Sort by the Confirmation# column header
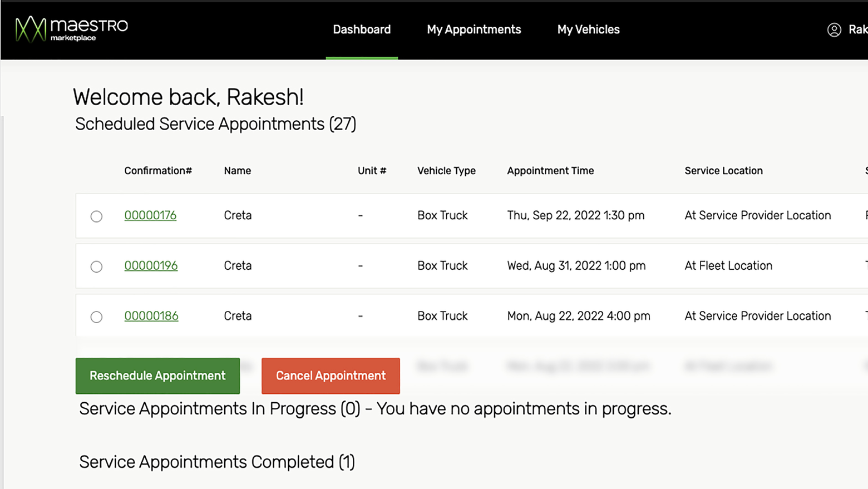The width and height of the screenshot is (868, 489). 158,171
